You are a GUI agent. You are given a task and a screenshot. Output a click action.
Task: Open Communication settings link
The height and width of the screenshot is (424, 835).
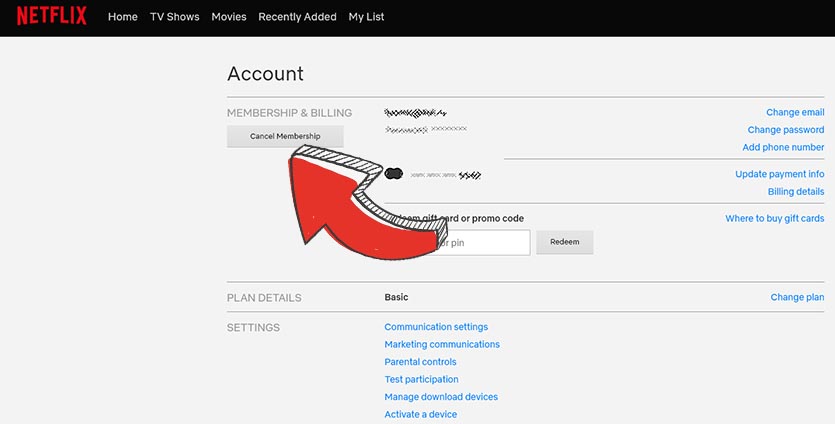pyautogui.click(x=436, y=327)
